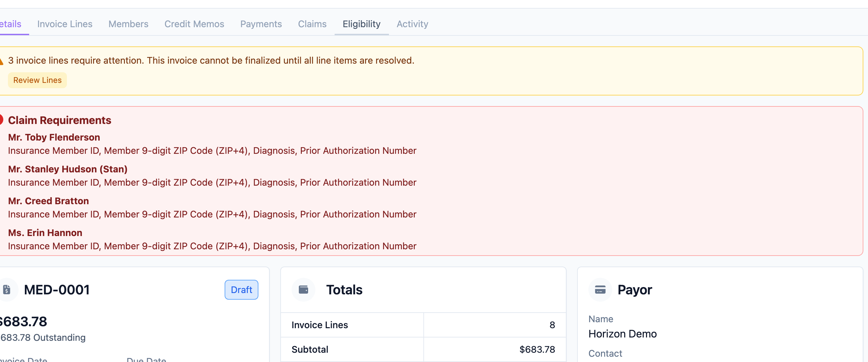Click the Review Lines button
The image size is (868, 362).
pos(37,80)
